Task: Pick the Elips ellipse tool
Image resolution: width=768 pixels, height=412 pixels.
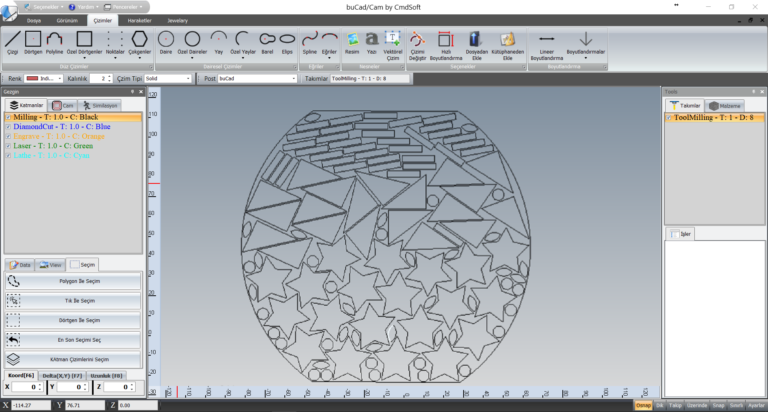Action: click(x=287, y=44)
